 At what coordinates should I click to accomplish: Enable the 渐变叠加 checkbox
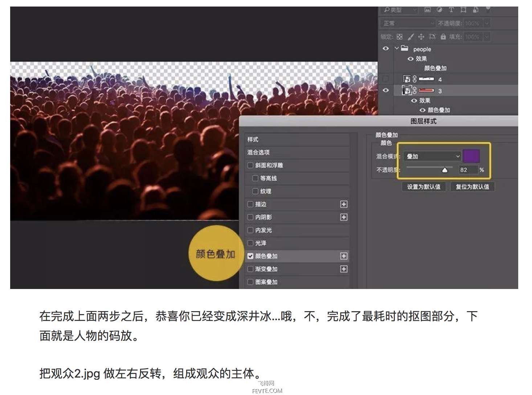tap(250, 269)
